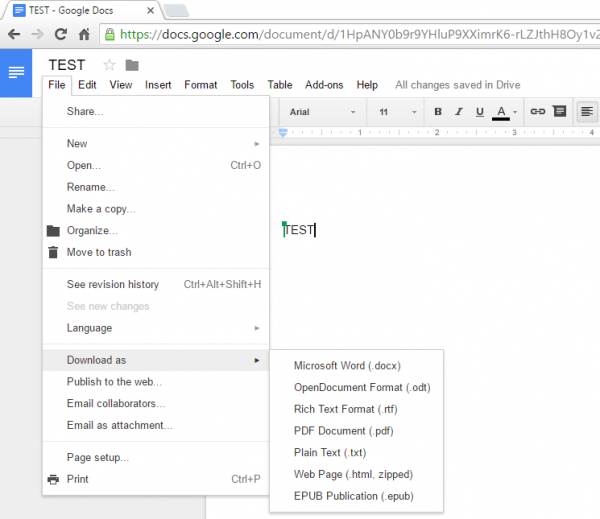Click the All changes saved in Drive status
Viewport: 600px width, 519px height.
(x=458, y=85)
